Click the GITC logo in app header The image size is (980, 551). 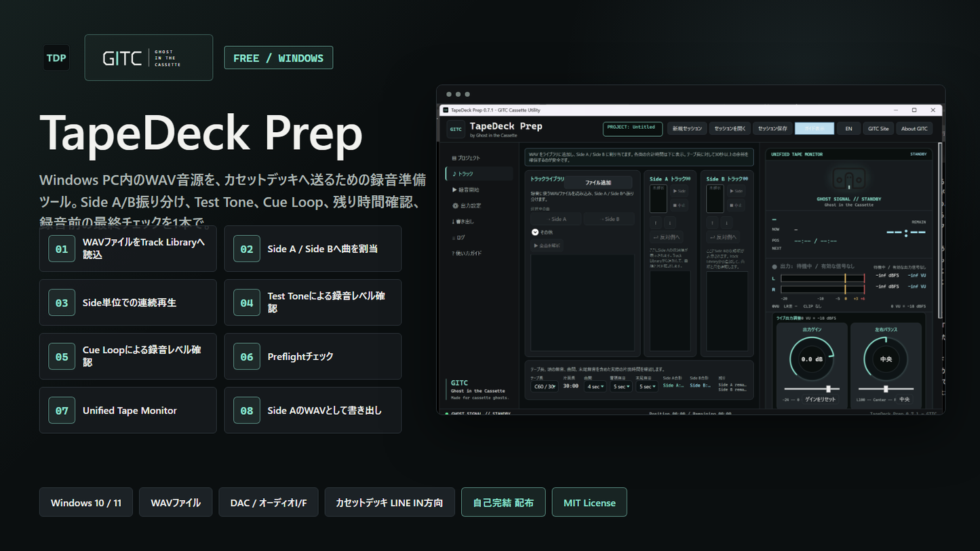456,129
